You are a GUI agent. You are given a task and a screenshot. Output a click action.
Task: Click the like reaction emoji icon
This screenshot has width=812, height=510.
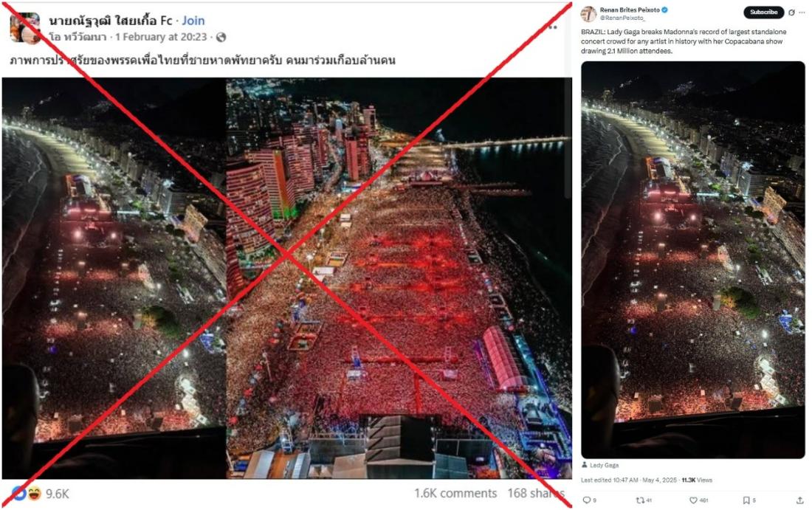[x=19, y=494]
